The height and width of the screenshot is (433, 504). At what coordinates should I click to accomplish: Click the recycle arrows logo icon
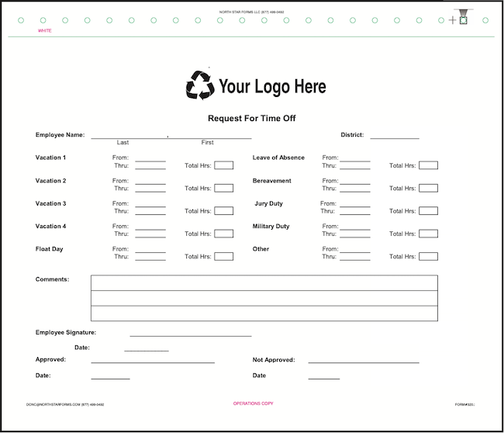coord(200,85)
